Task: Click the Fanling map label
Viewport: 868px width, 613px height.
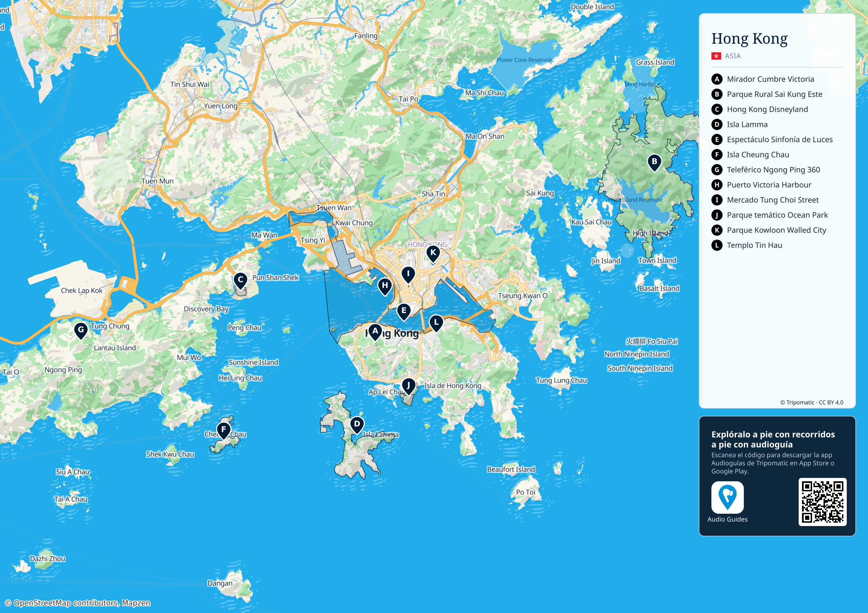Action: (365, 36)
